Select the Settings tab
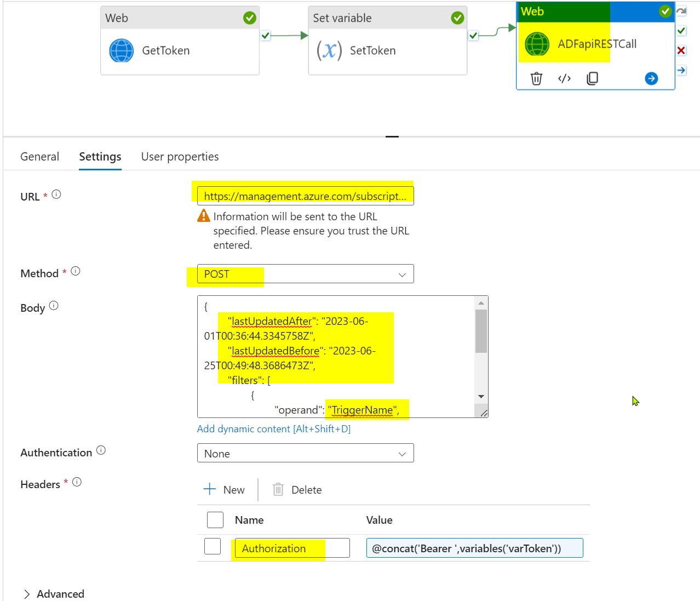 tap(100, 157)
